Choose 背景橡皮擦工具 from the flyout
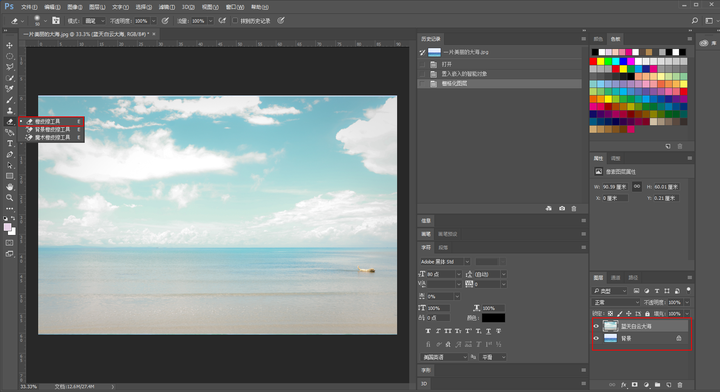This screenshot has width=720, height=392. [53, 129]
